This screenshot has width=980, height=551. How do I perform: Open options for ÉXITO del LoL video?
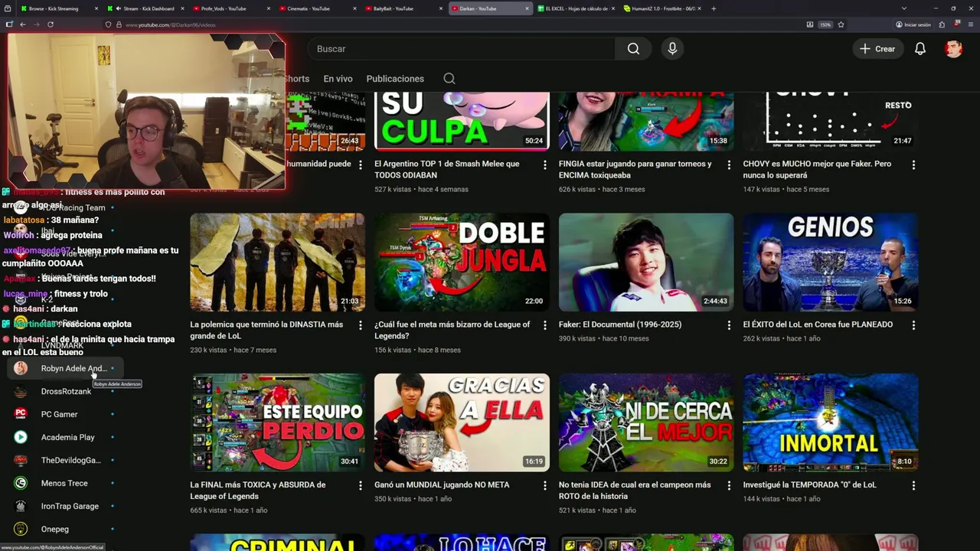(x=913, y=325)
